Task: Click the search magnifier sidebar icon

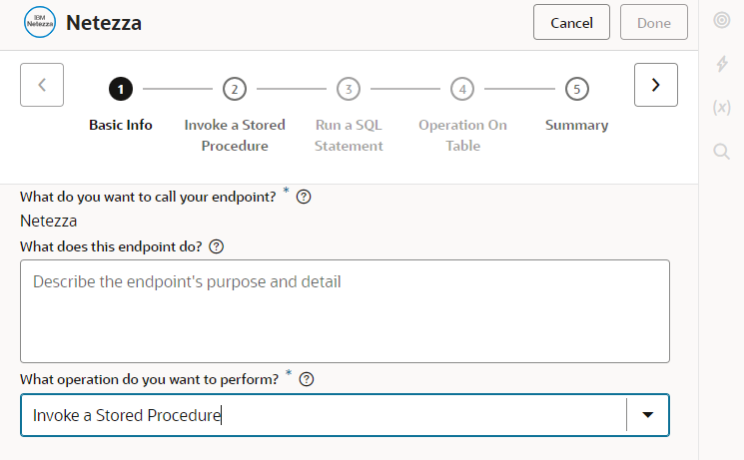Action: tap(721, 151)
